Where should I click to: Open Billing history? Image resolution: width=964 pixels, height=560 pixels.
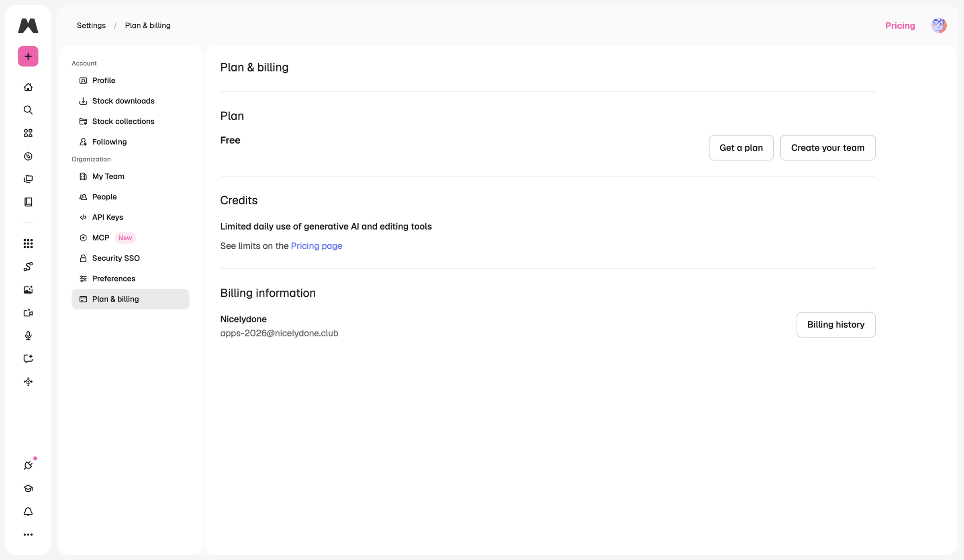[836, 325]
